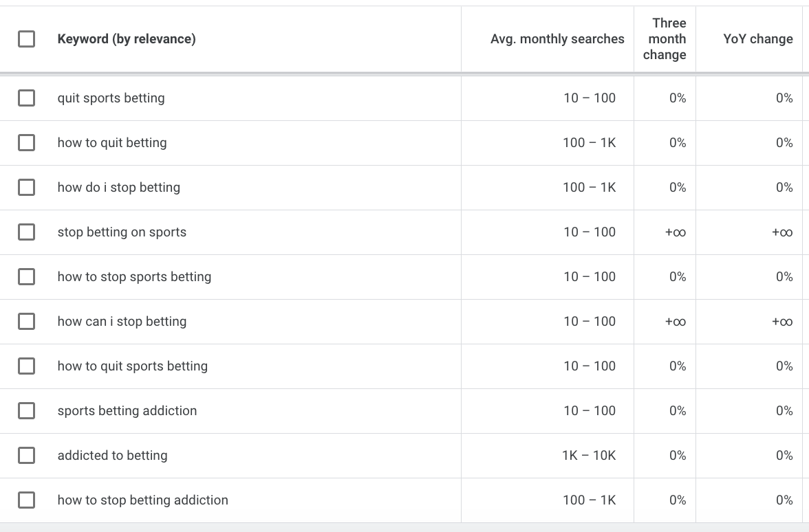Select 'how to stop betting addiction' checkbox

click(x=26, y=500)
